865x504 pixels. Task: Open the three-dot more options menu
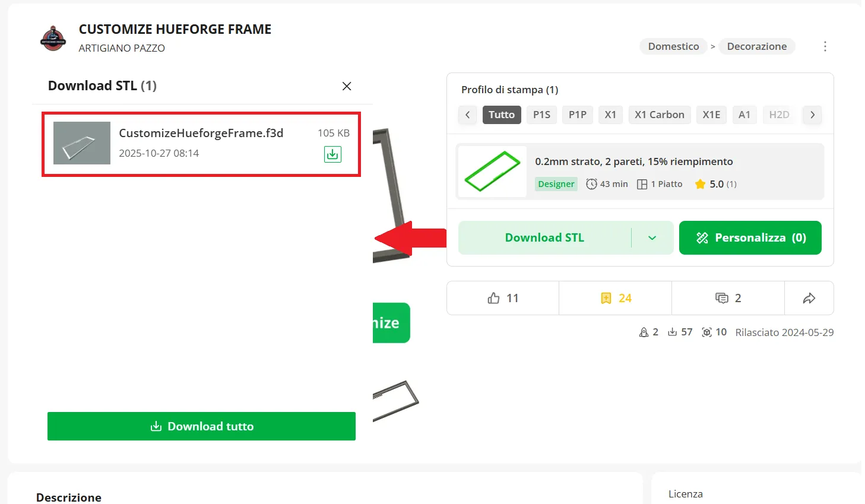pos(825,46)
